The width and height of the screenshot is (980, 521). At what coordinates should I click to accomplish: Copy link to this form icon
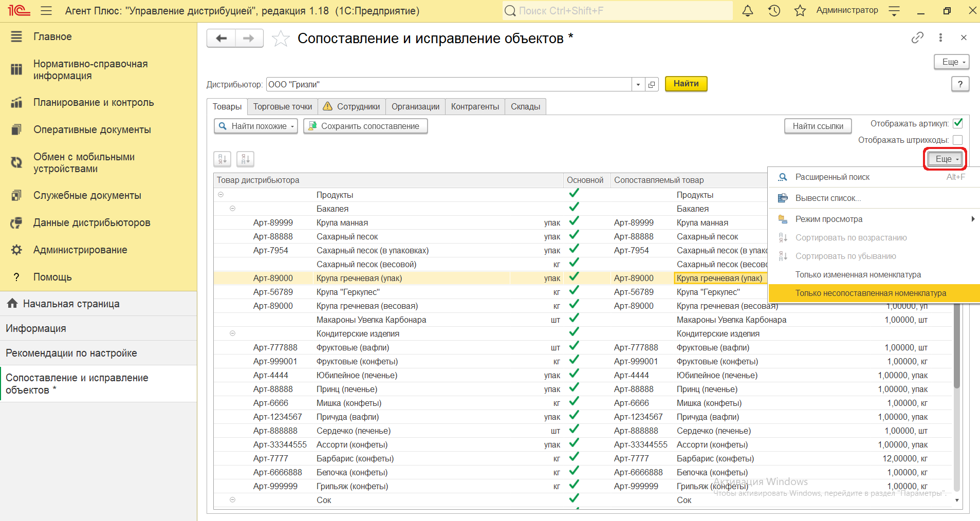click(x=917, y=38)
